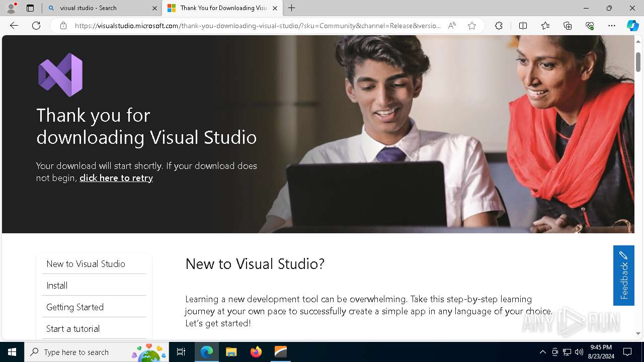Click the scrollbar up arrow
This screenshot has width=644, height=362.
(x=638, y=41)
